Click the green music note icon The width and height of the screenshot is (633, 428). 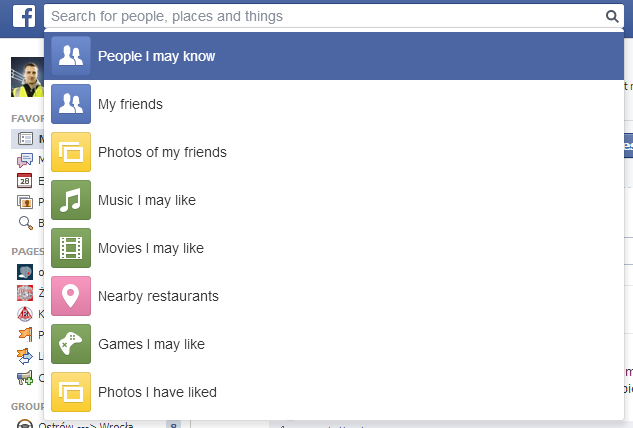pyautogui.click(x=71, y=200)
